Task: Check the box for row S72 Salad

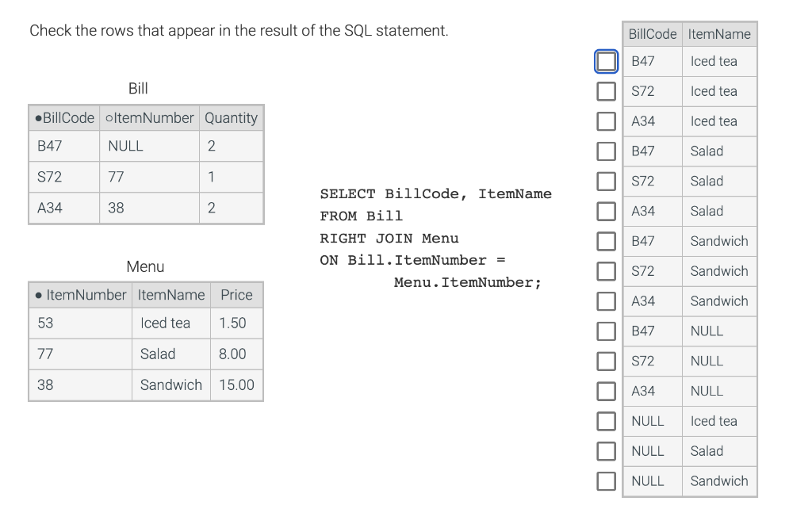Action: tap(606, 181)
